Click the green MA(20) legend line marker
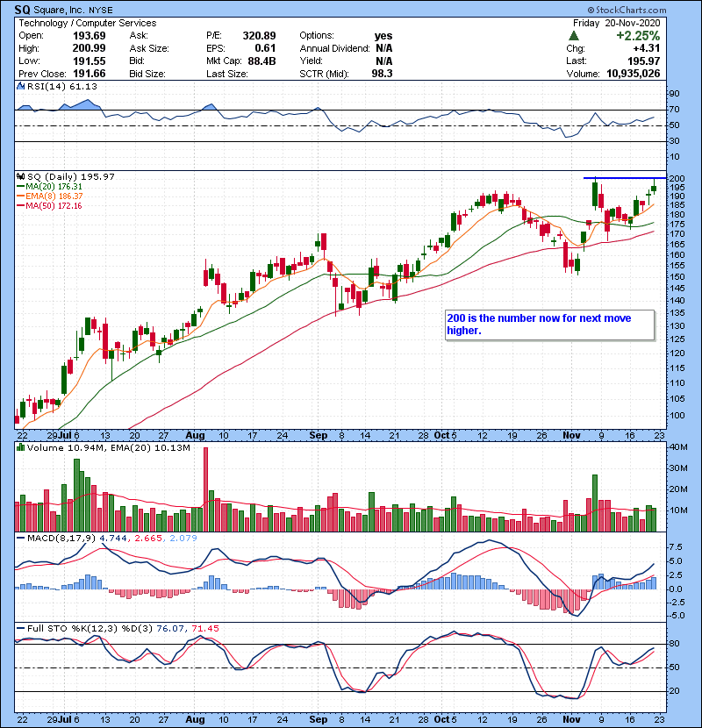 [x=20, y=187]
